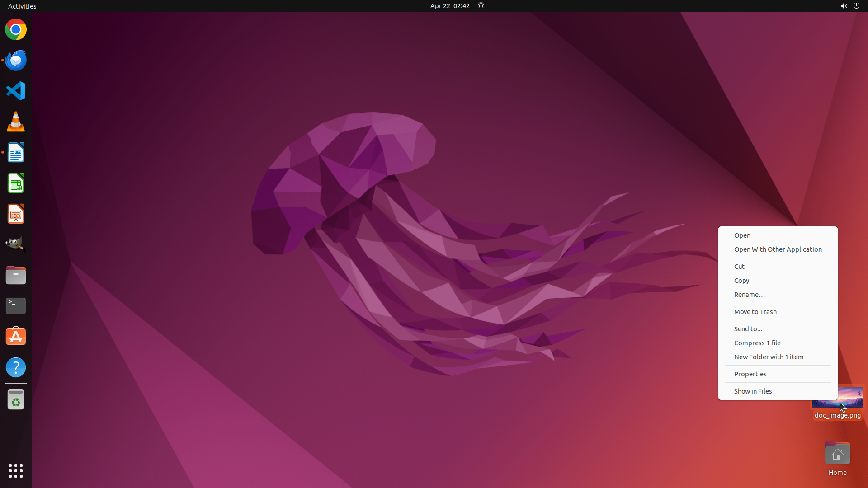868x488 pixels.
Task: Open LibreOffice Writer from the dock
Action: click(x=16, y=153)
